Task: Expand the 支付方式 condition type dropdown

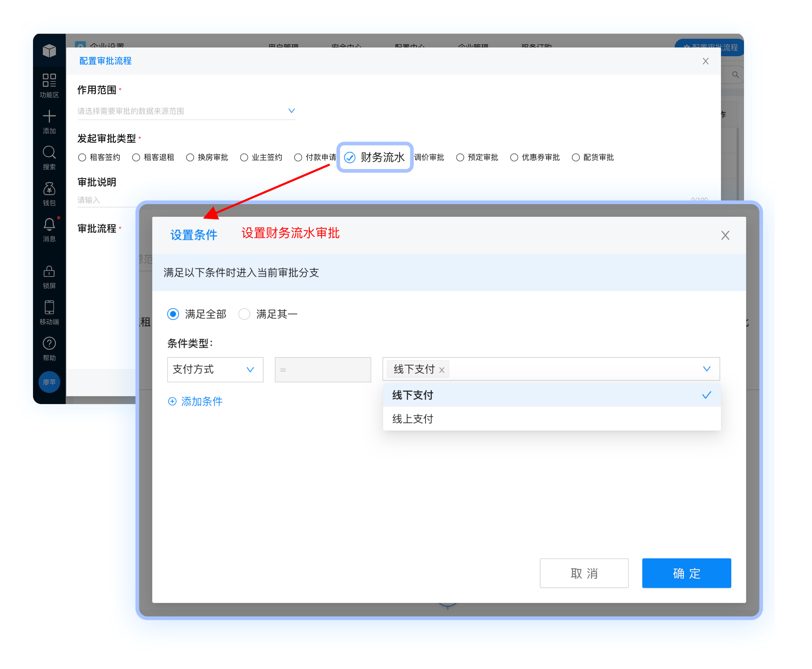Action: (x=215, y=370)
